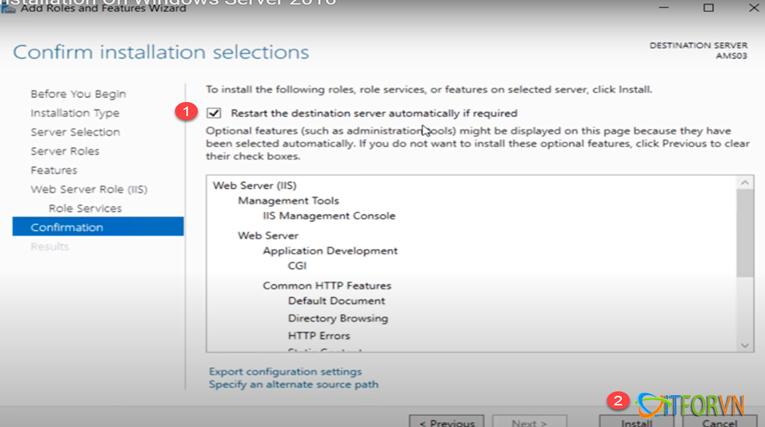Open the Installation Type step
The height and width of the screenshot is (427, 765).
tap(75, 113)
